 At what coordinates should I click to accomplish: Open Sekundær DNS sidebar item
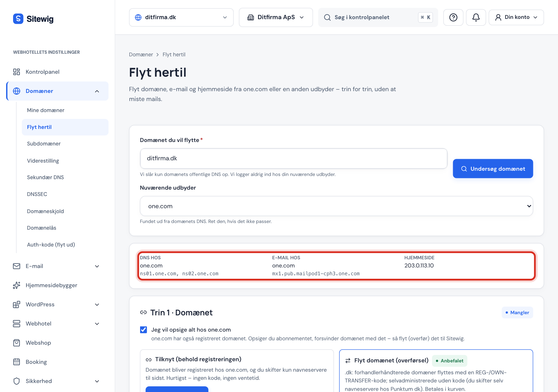coord(65,177)
